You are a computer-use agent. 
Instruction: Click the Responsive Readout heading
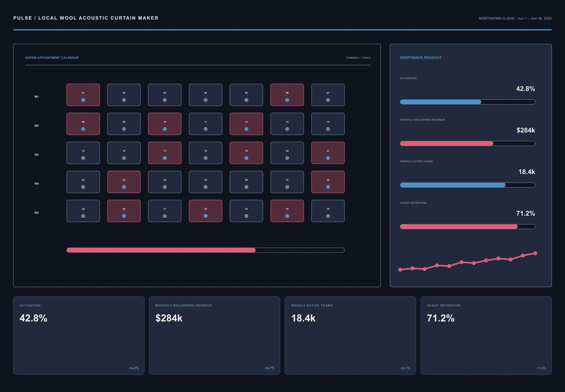[x=421, y=58]
